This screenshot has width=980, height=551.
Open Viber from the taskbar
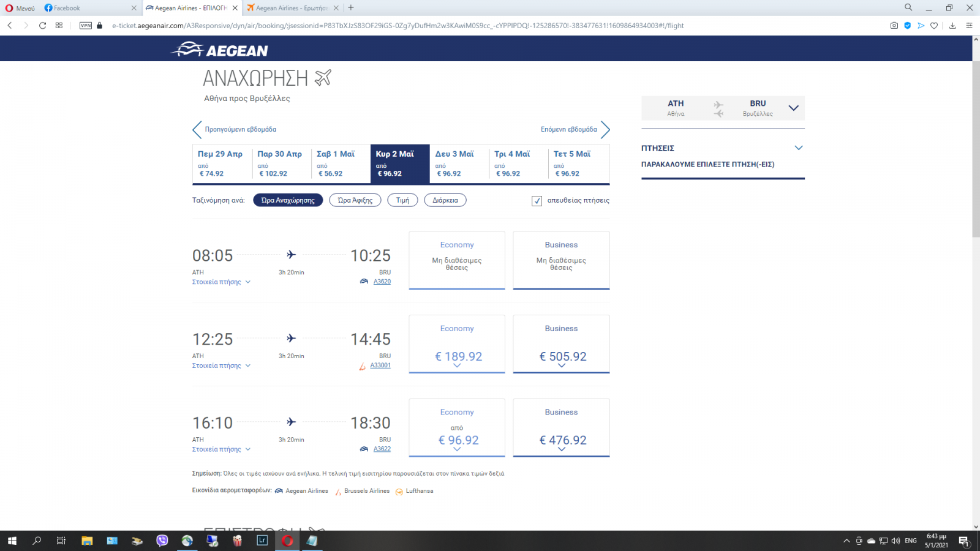pyautogui.click(x=162, y=541)
